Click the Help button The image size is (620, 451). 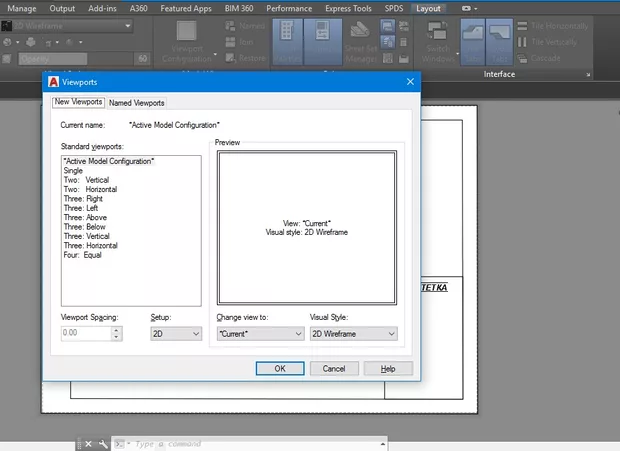point(388,368)
